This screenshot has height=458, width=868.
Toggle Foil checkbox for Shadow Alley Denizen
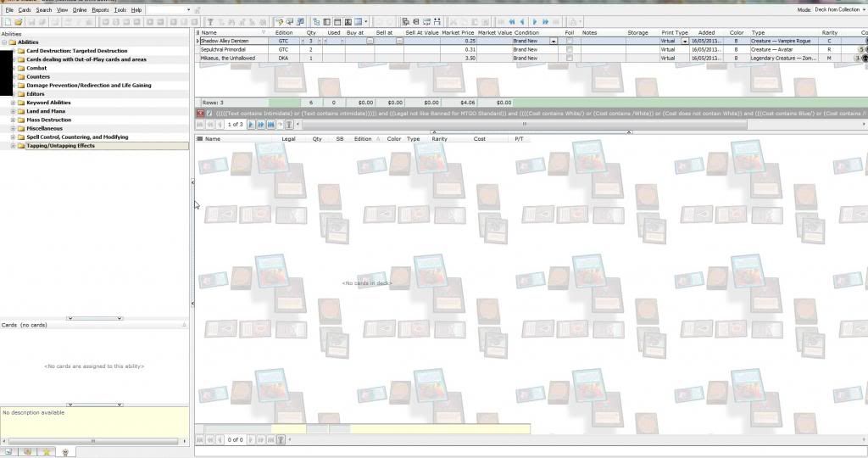point(569,41)
